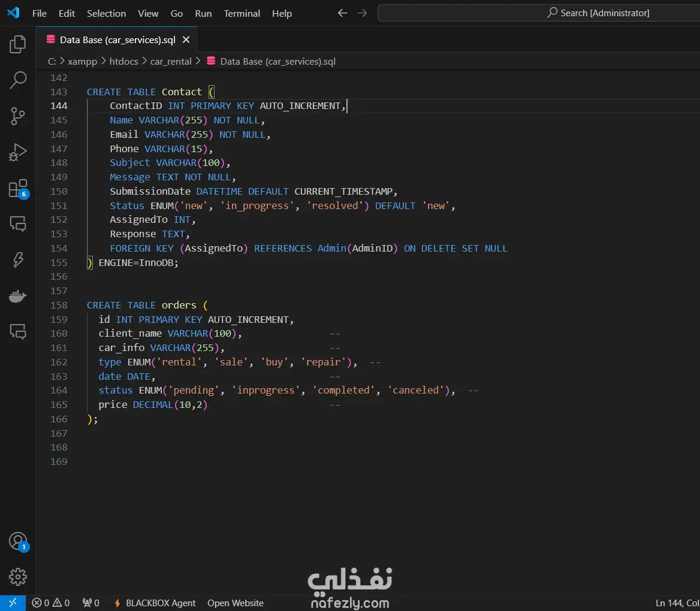The image size is (700, 611).
Task: Open the second chat icon below Docker
Action: tap(18, 332)
